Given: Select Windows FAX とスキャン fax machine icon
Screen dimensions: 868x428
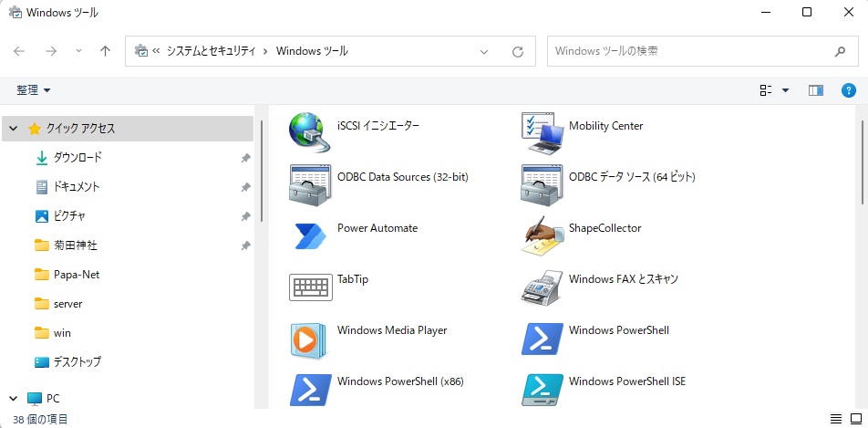Looking at the screenshot, I should (542, 287).
